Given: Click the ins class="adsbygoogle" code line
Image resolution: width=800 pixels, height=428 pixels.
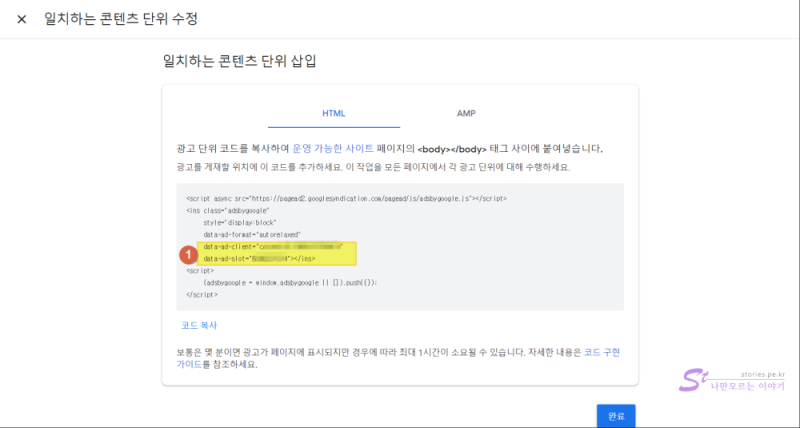Looking at the screenshot, I should (x=228, y=210).
